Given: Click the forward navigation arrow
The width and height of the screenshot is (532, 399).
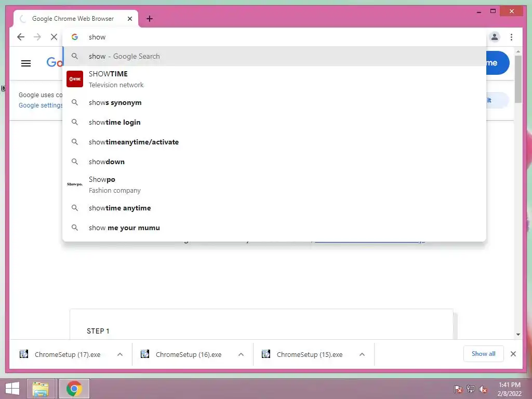Looking at the screenshot, I should click(37, 37).
